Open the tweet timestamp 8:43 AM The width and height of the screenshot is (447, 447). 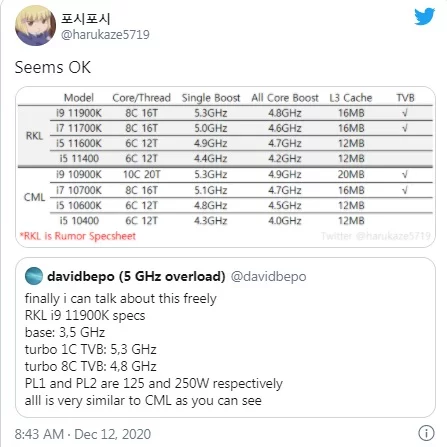point(39,434)
